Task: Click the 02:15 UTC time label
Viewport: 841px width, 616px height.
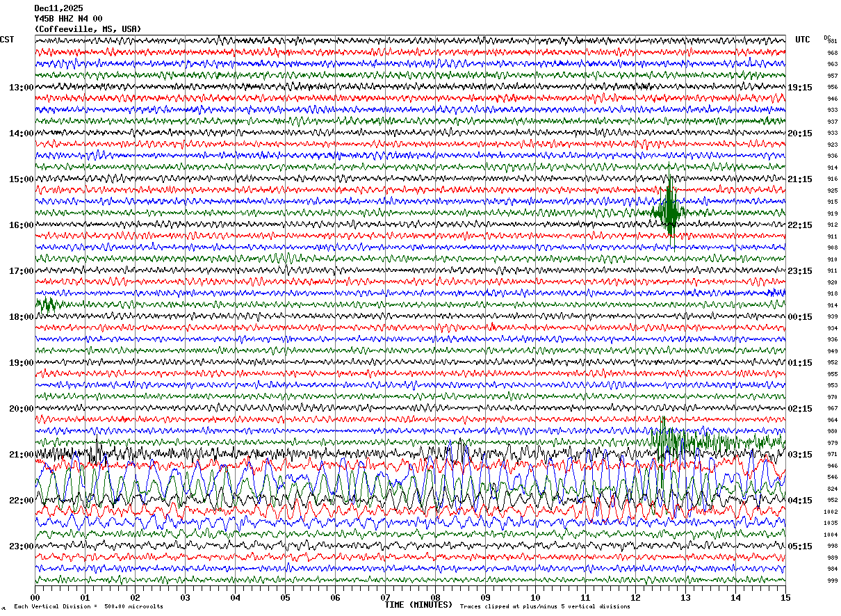Action: pyautogui.click(x=800, y=409)
